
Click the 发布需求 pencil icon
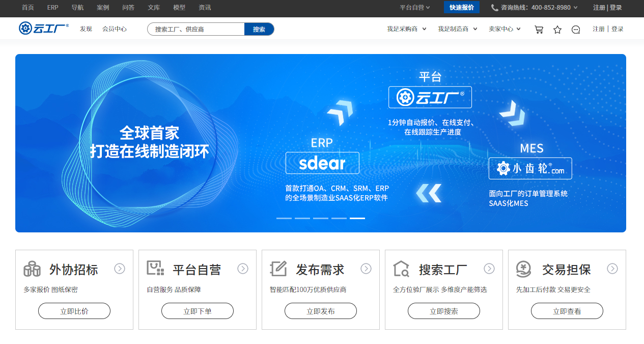point(278,269)
